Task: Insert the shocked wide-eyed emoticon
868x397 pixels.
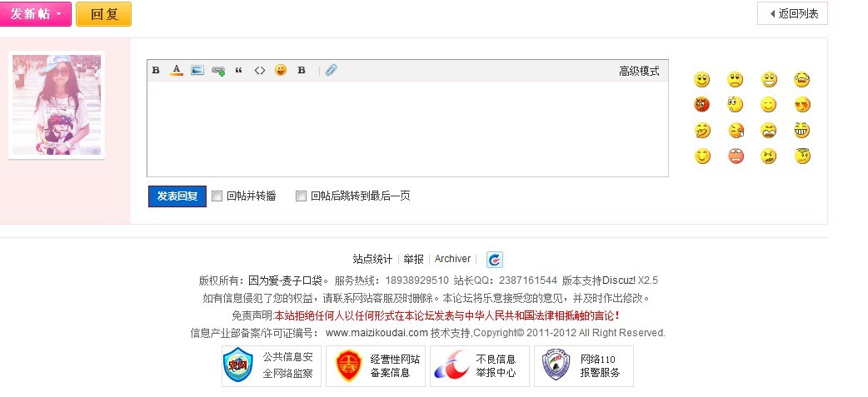Action: coord(736,105)
